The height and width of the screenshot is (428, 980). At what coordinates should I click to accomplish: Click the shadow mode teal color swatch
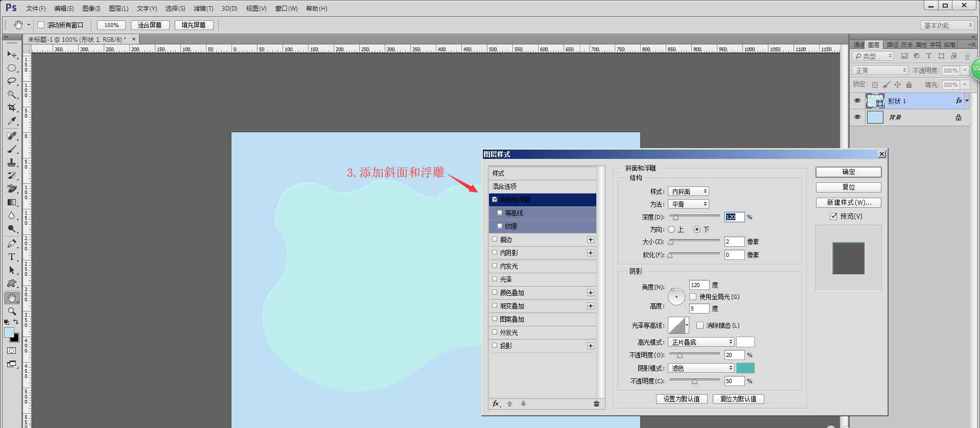[745, 368]
